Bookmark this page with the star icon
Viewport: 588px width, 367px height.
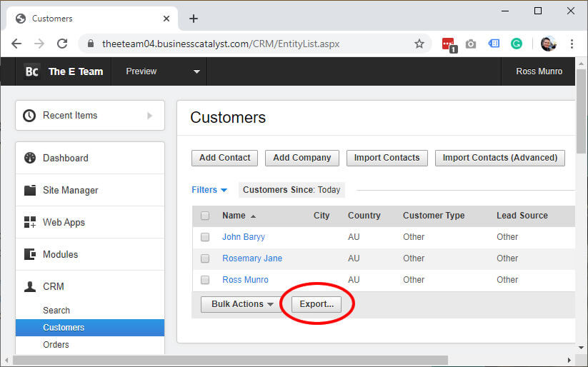(x=419, y=44)
